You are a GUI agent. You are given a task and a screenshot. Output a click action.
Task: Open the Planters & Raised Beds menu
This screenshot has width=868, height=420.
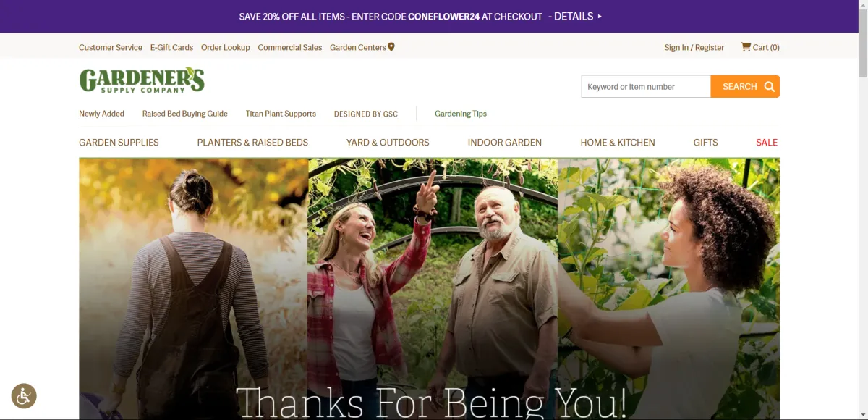pos(252,143)
